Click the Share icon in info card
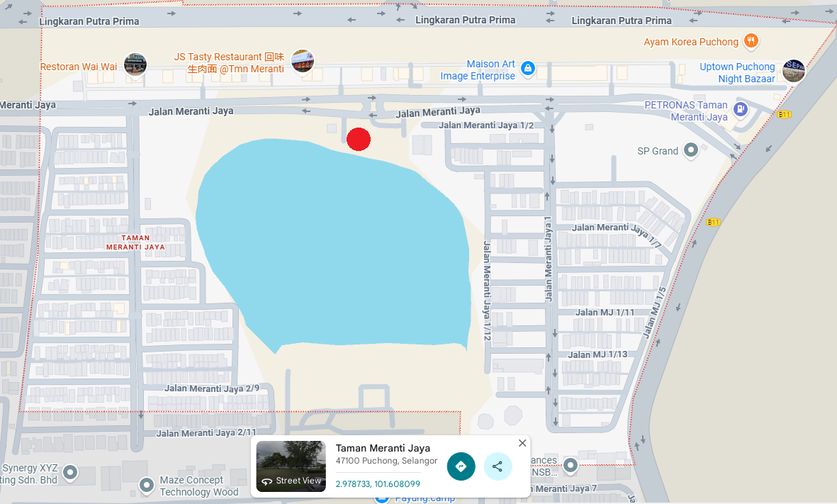 (498, 466)
